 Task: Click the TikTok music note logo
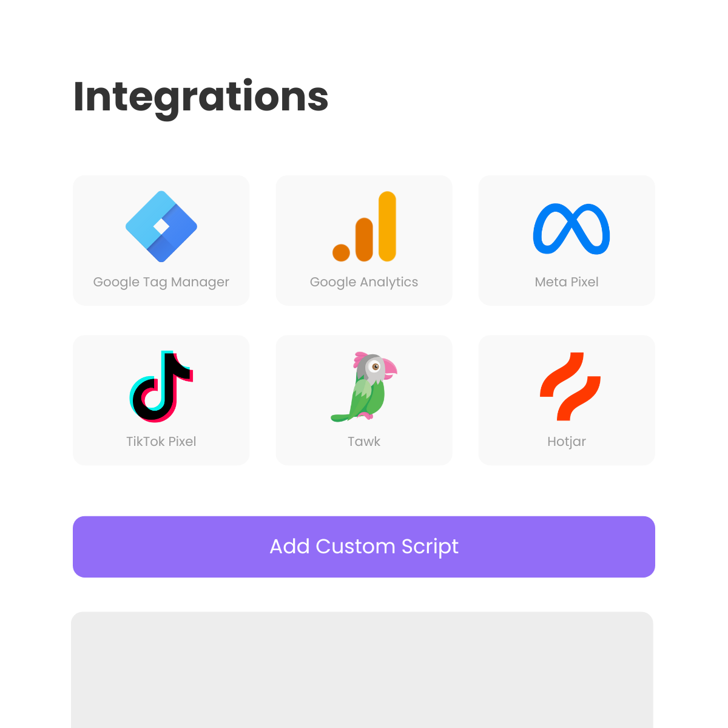tap(161, 386)
